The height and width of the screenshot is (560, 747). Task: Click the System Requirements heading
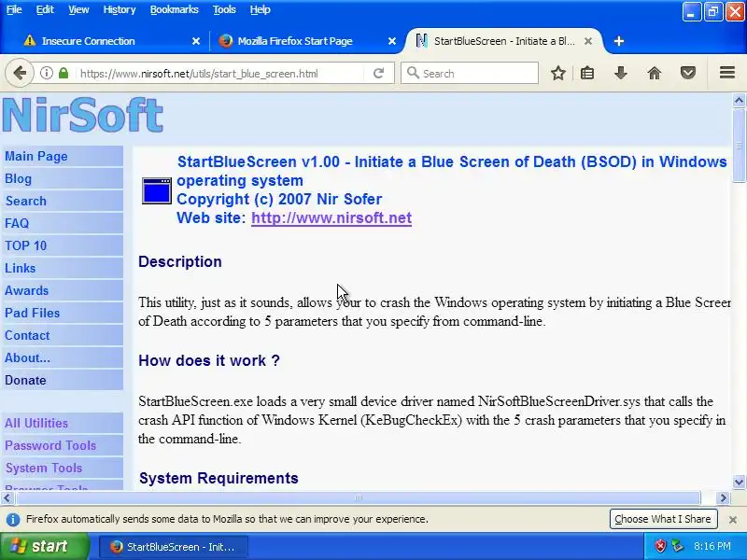[218, 478]
